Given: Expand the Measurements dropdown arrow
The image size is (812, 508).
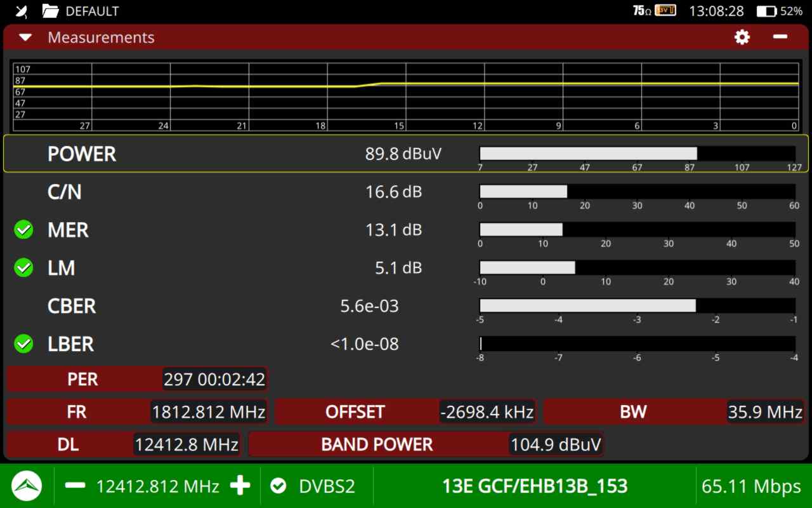Looking at the screenshot, I should tap(25, 37).
